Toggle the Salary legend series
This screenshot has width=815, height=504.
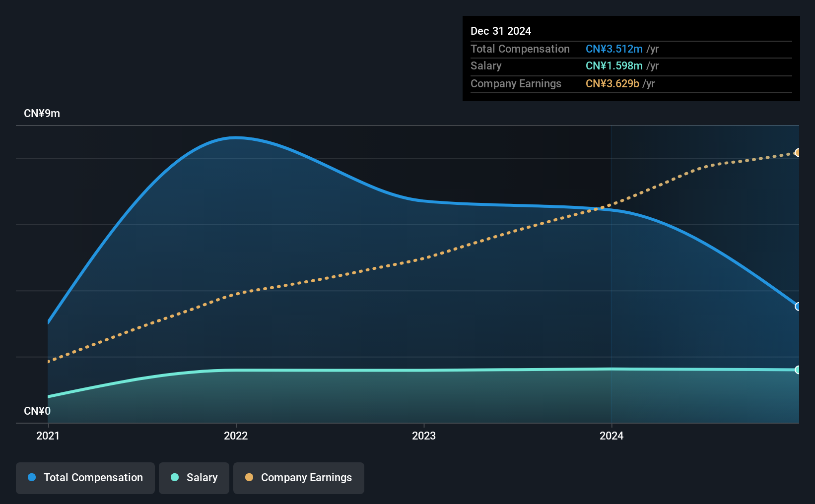pos(194,478)
